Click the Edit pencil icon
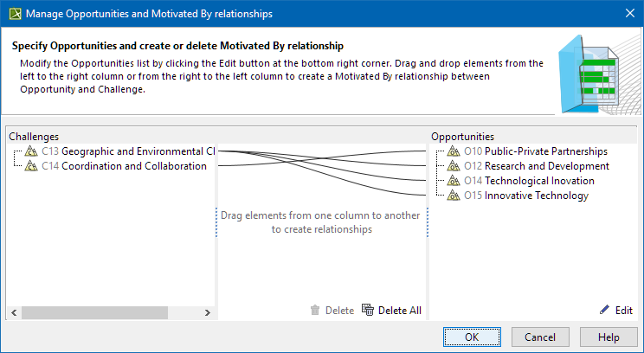 [x=604, y=311]
